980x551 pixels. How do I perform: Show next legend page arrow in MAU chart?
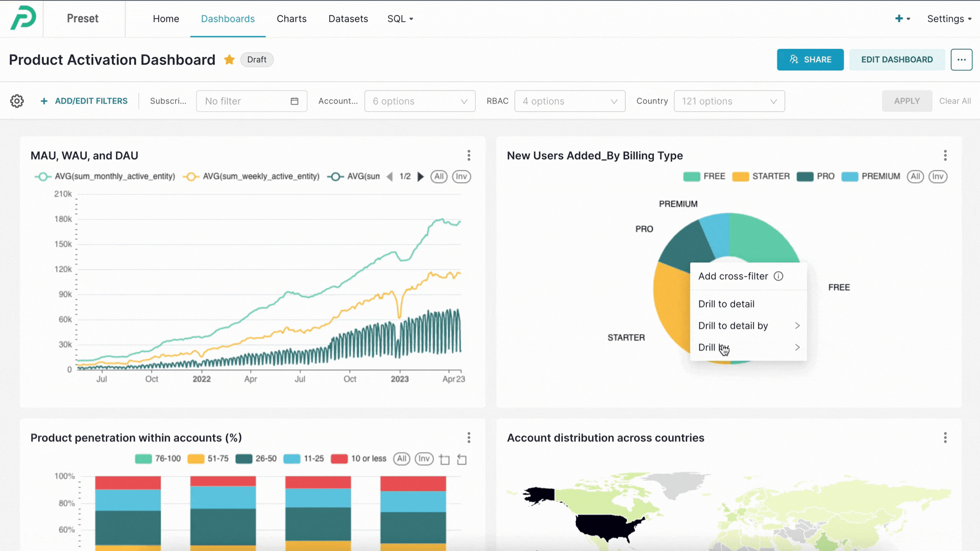pos(421,177)
